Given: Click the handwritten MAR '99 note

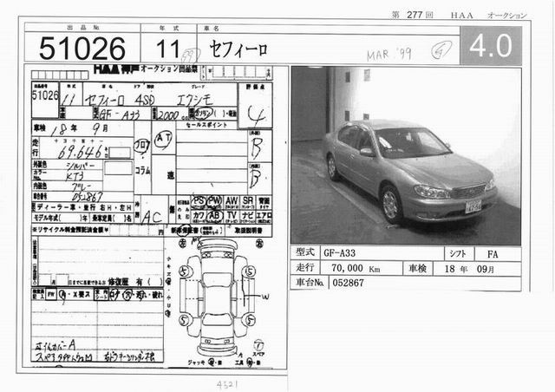Looking at the screenshot, I should click(x=388, y=54).
